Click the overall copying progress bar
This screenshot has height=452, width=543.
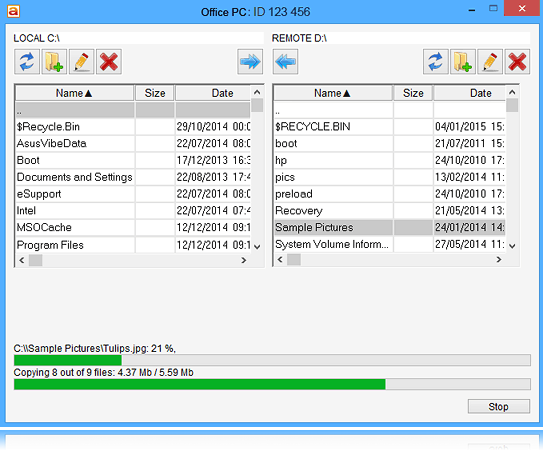click(x=272, y=384)
